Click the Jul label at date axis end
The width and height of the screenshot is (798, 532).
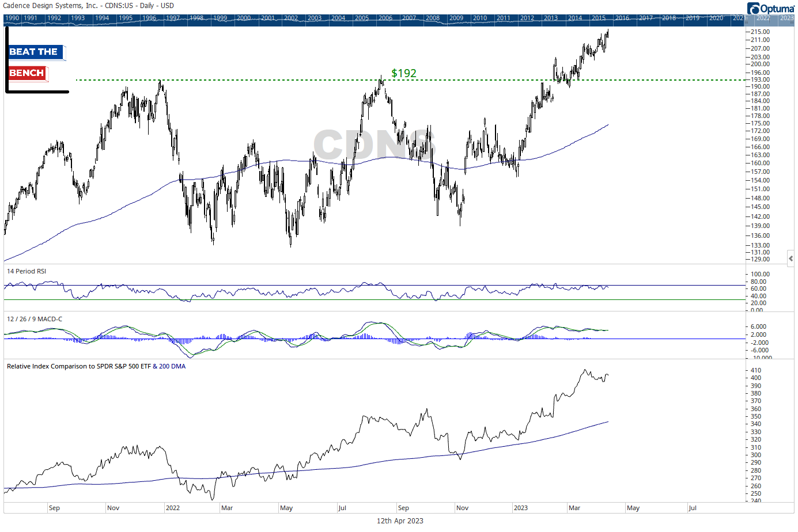point(693,508)
